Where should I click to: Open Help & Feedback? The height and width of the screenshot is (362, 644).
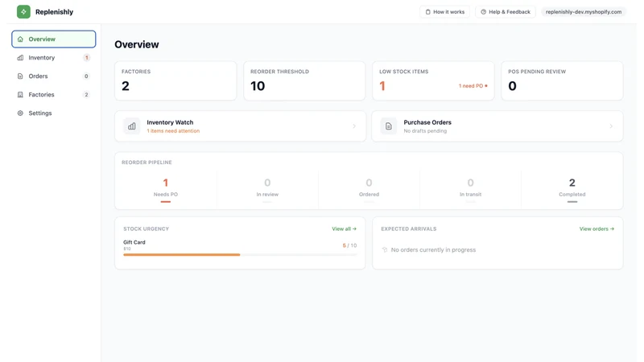(x=506, y=12)
